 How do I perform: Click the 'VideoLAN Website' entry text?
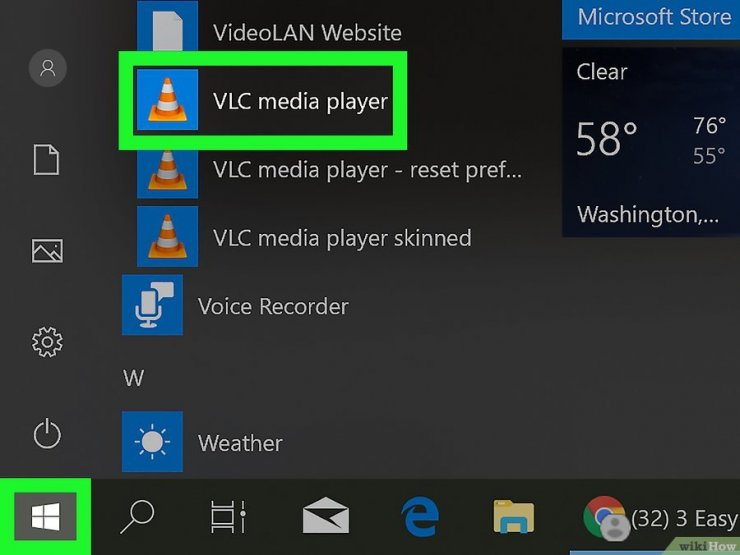pyautogui.click(x=307, y=33)
